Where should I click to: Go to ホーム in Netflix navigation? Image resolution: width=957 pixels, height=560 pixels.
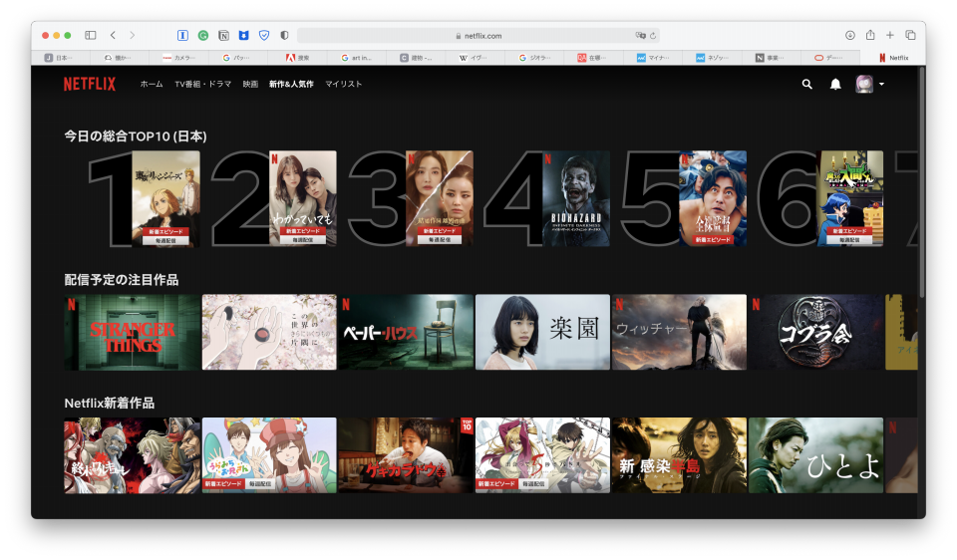pos(152,84)
